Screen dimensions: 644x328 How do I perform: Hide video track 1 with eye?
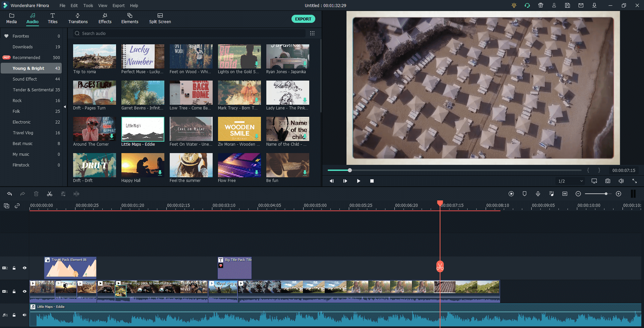pyautogui.click(x=24, y=291)
